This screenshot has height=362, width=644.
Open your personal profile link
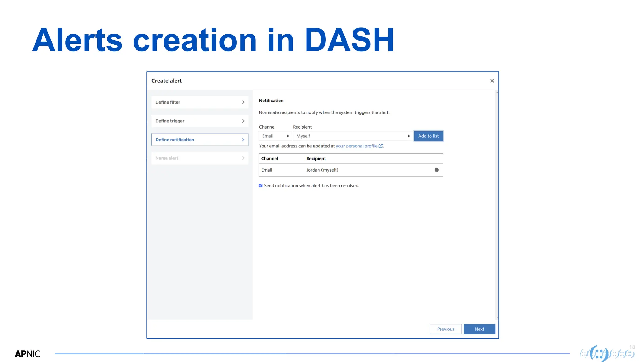tap(357, 146)
